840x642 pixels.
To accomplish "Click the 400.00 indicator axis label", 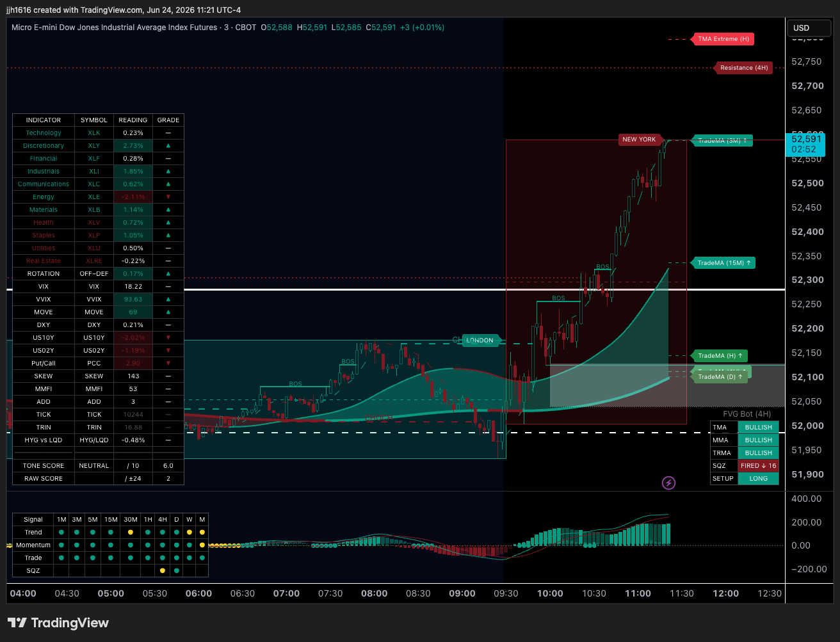I will pyautogui.click(x=807, y=498).
